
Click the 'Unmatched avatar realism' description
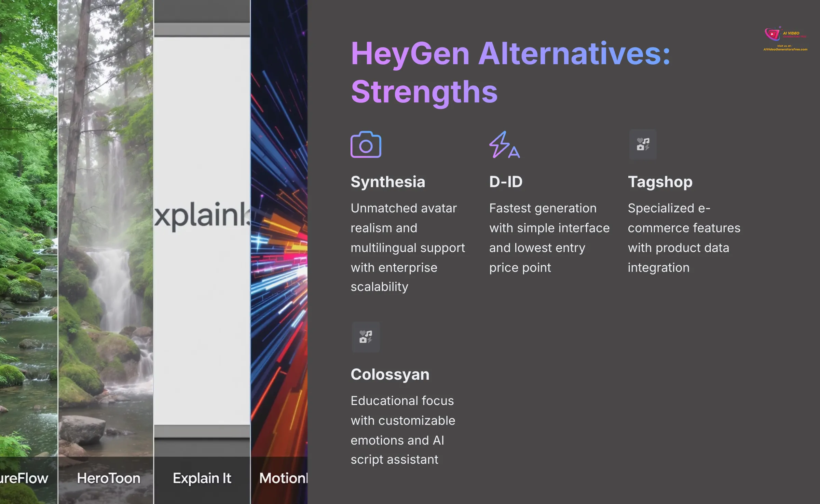coord(408,248)
